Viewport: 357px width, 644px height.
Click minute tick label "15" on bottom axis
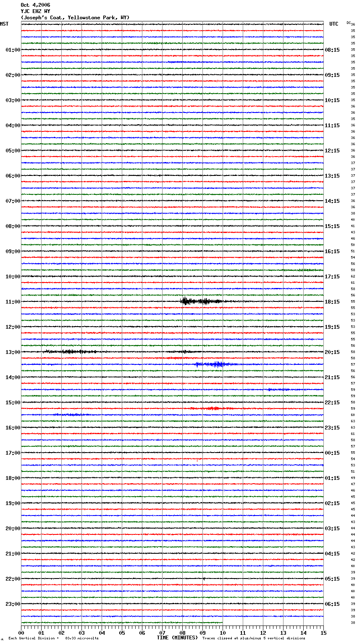323,633
